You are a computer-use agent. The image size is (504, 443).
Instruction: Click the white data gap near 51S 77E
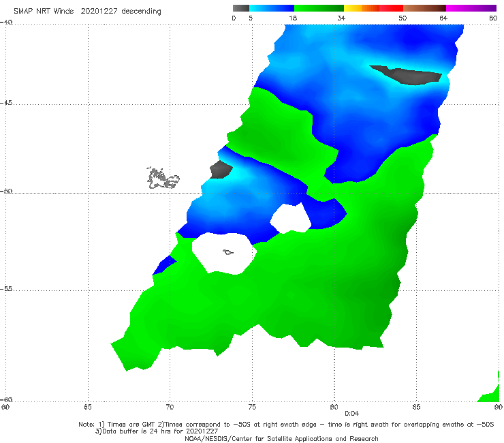coord(291,218)
